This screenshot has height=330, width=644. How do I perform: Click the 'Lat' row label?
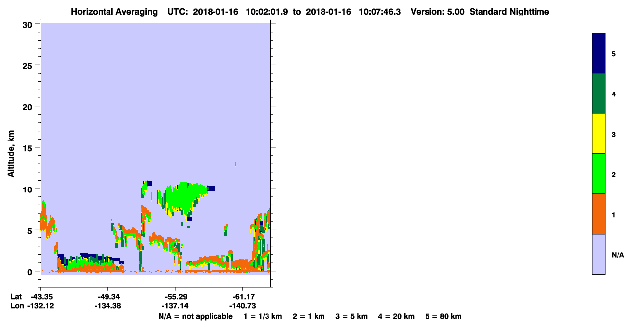point(16,296)
